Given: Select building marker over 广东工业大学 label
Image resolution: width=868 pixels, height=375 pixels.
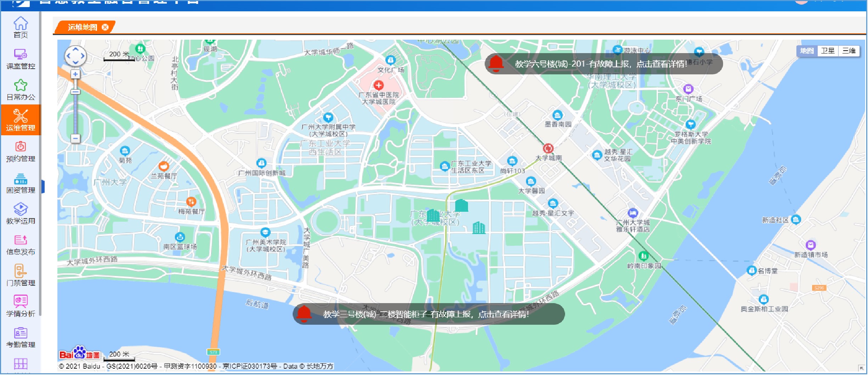Looking at the screenshot, I should [x=433, y=215].
